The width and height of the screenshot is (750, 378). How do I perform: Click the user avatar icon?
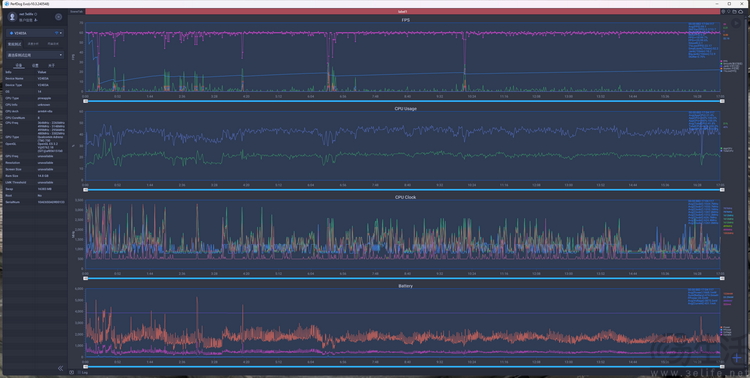pyautogui.click(x=12, y=17)
